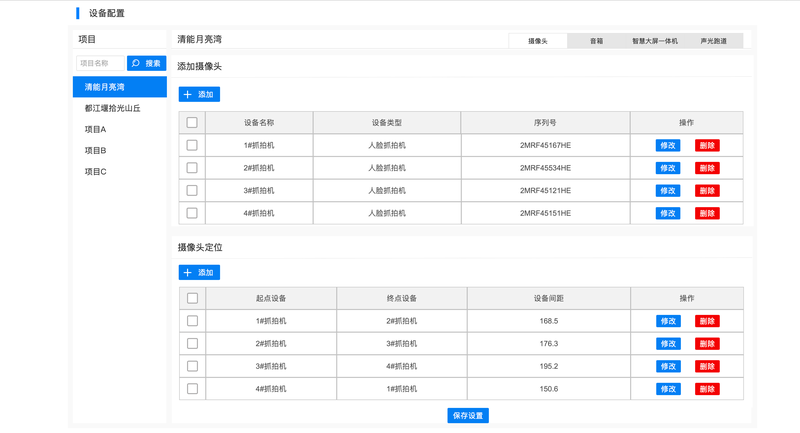
Task: Toggle select-all checkbox in camera table header
Action: click(x=192, y=122)
